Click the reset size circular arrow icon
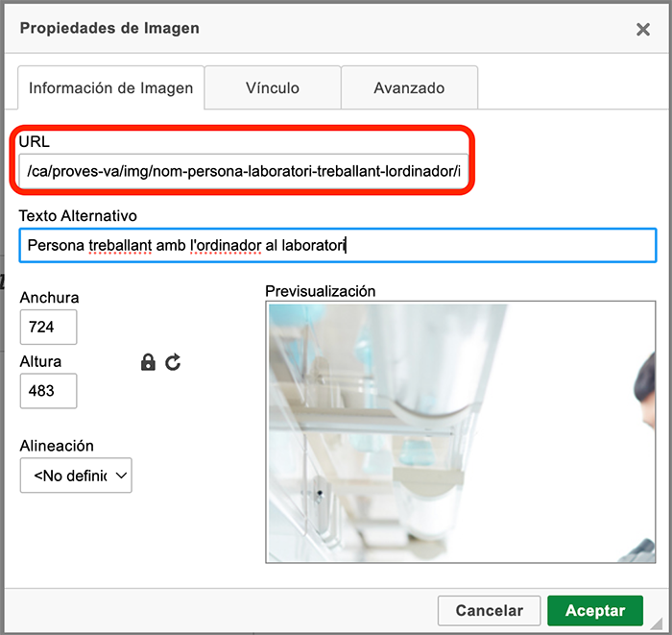Viewport: 672px width, 635px height. point(173,362)
